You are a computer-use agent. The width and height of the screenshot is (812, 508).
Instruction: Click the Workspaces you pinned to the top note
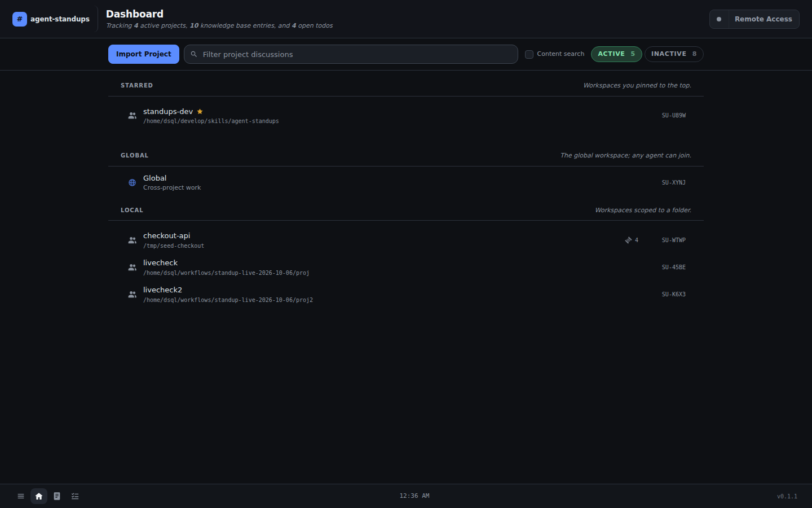pos(637,86)
